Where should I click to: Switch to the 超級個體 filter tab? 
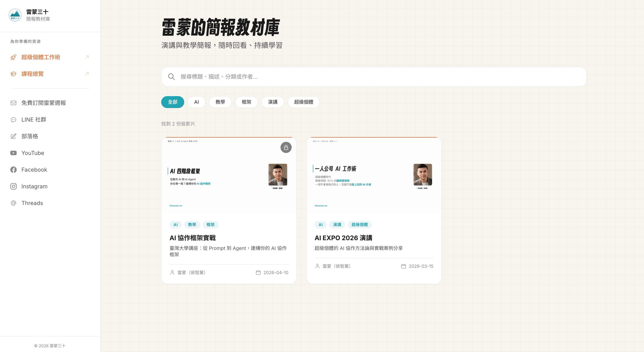(304, 102)
